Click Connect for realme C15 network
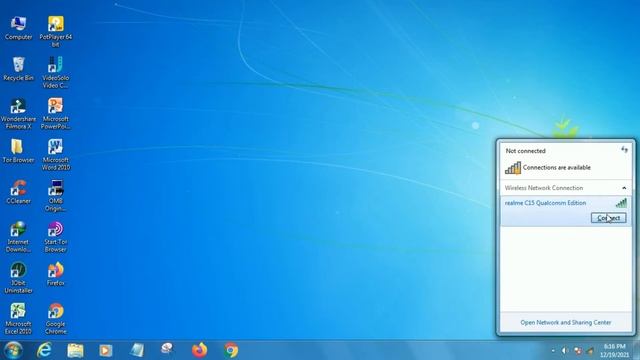The height and width of the screenshot is (360, 640). [x=608, y=218]
